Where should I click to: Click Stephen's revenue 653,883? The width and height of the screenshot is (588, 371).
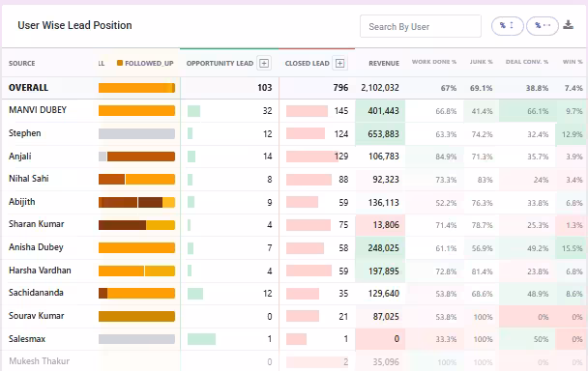click(x=383, y=133)
